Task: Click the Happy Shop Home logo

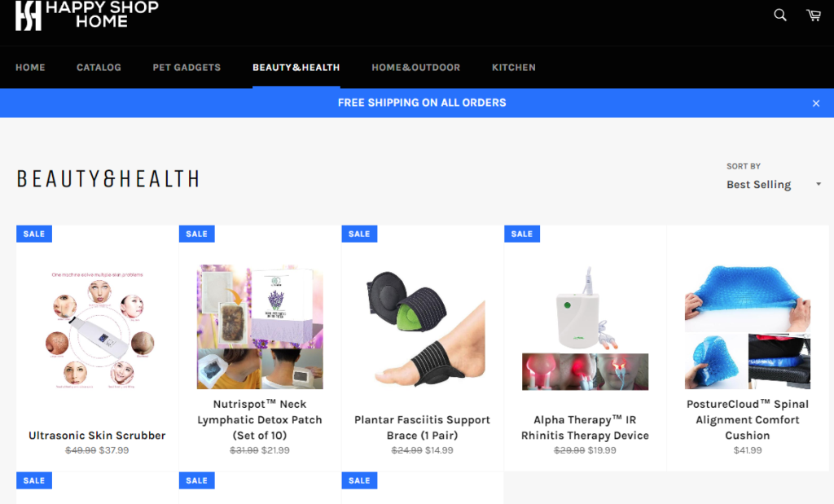Action: tap(86, 15)
